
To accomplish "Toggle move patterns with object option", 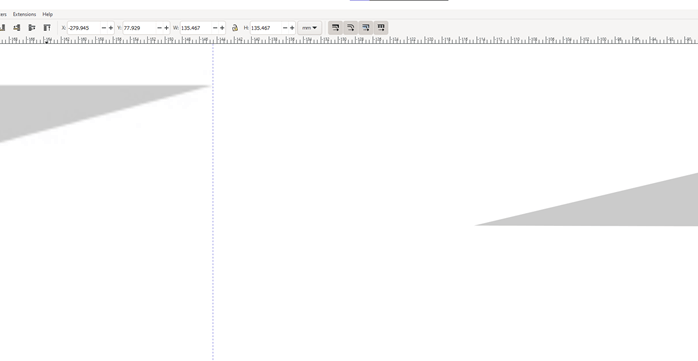I will pos(381,28).
